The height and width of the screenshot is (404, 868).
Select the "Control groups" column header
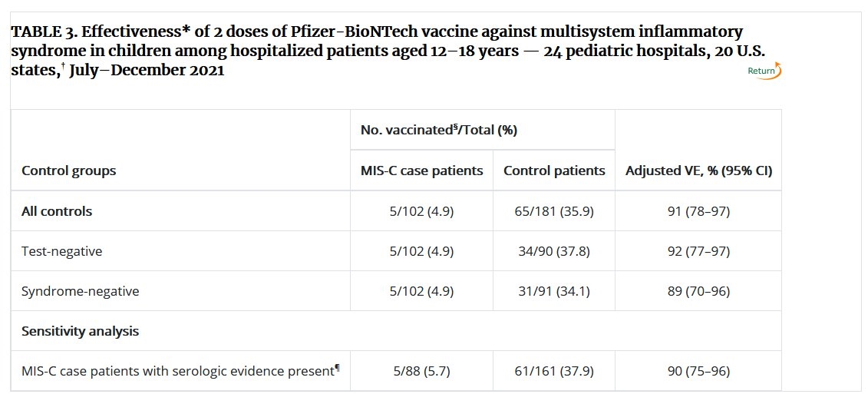click(x=68, y=171)
